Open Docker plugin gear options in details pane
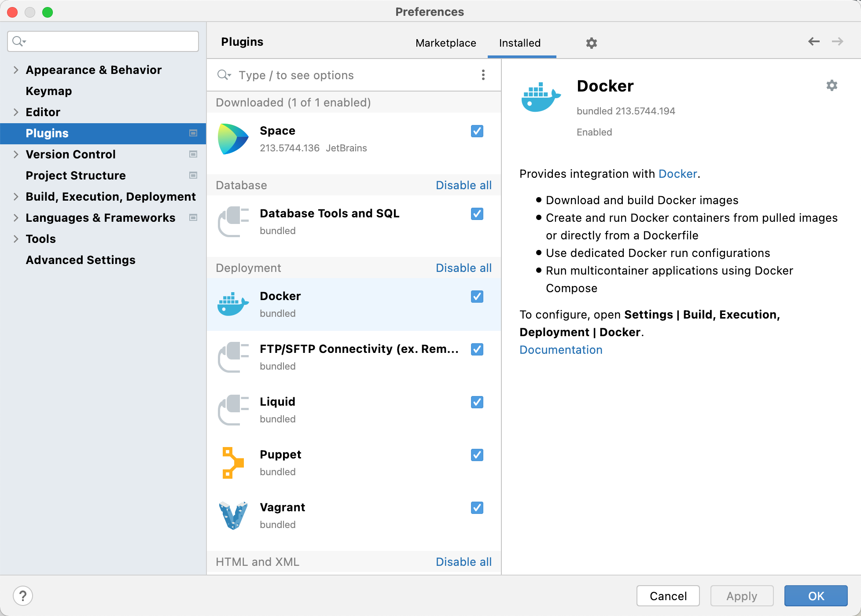Viewport: 861px width, 616px height. click(832, 85)
